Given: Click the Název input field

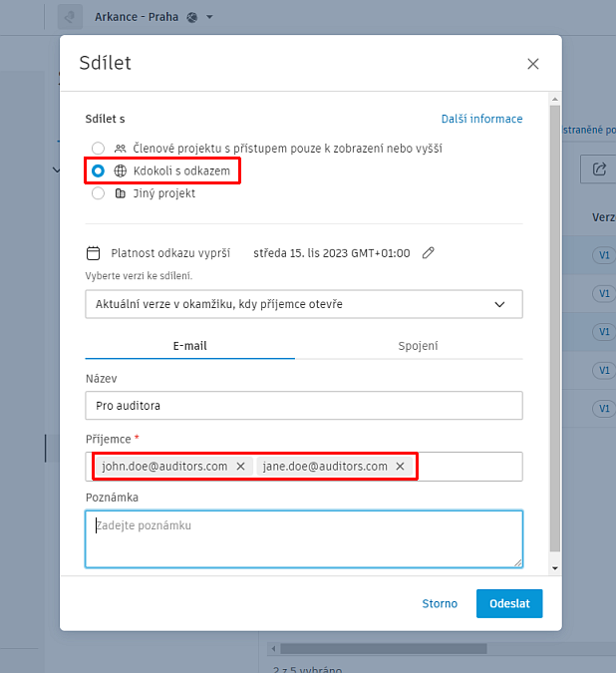Looking at the screenshot, I should tap(303, 406).
